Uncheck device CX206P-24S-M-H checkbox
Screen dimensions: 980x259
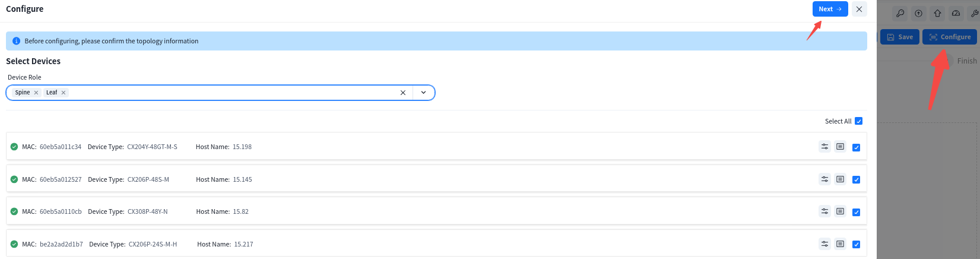[856, 244]
